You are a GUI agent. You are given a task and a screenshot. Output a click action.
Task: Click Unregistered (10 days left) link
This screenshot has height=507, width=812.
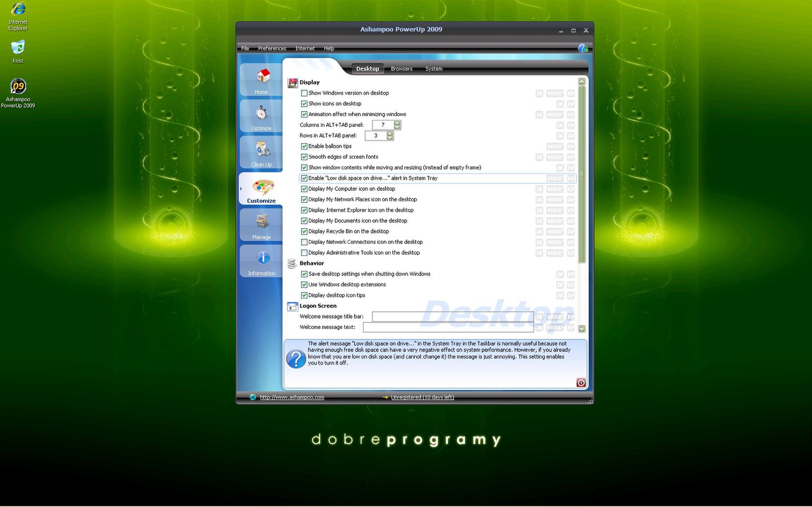tap(422, 397)
